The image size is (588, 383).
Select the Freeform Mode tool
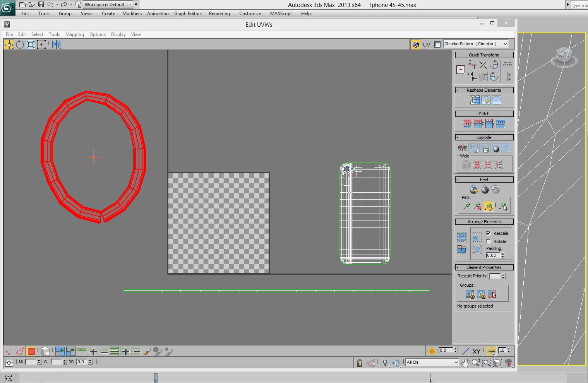[41, 44]
